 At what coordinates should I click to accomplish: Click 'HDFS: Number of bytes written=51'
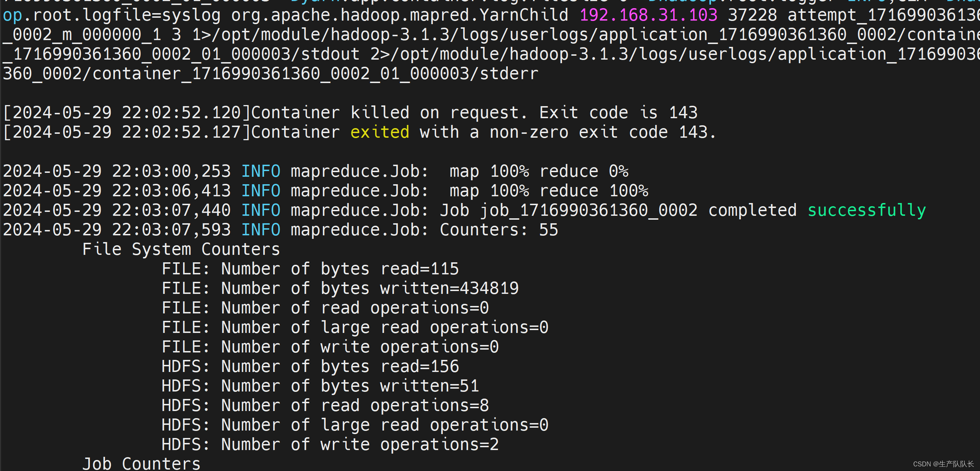(x=320, y=386)
